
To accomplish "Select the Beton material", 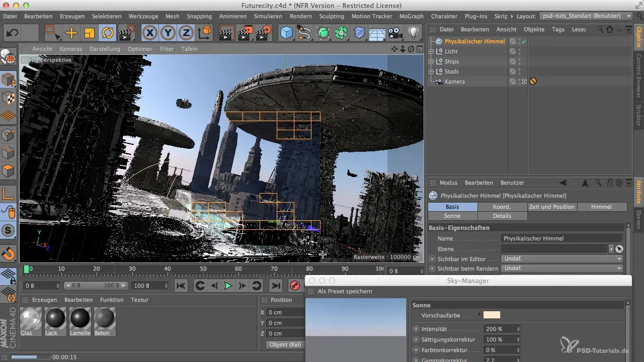I will point(105,321).
